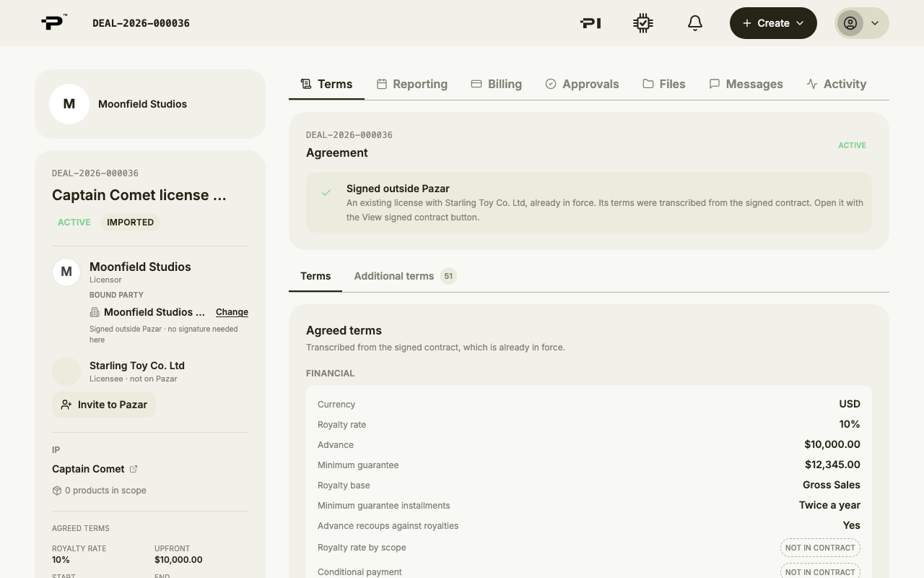Open the Additional terms sub-tab
The height and width of the screenshot is (578, 924).
click(x=405, y=276)
